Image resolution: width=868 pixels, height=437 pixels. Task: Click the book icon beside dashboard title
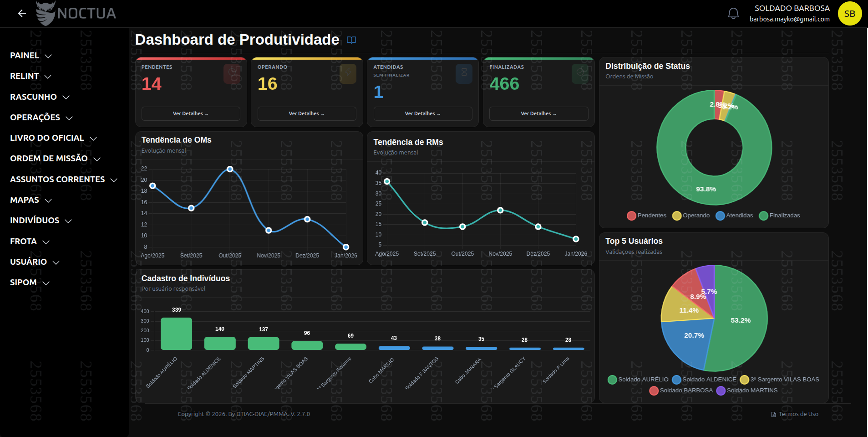[x=351, y=40]
